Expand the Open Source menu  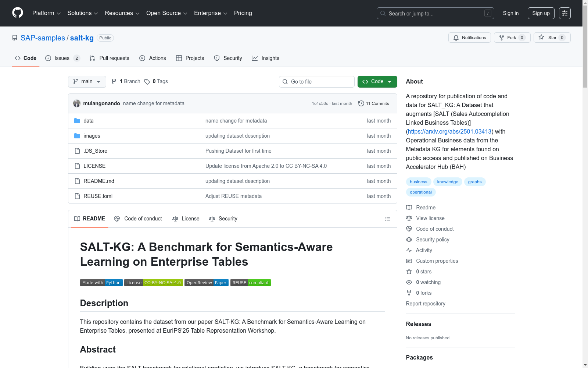(166, 13)
